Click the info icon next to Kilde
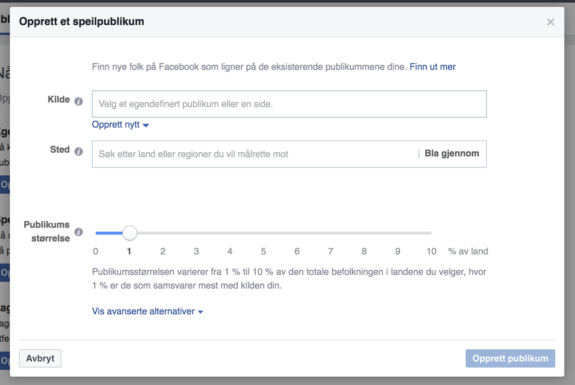 point(78,101)
